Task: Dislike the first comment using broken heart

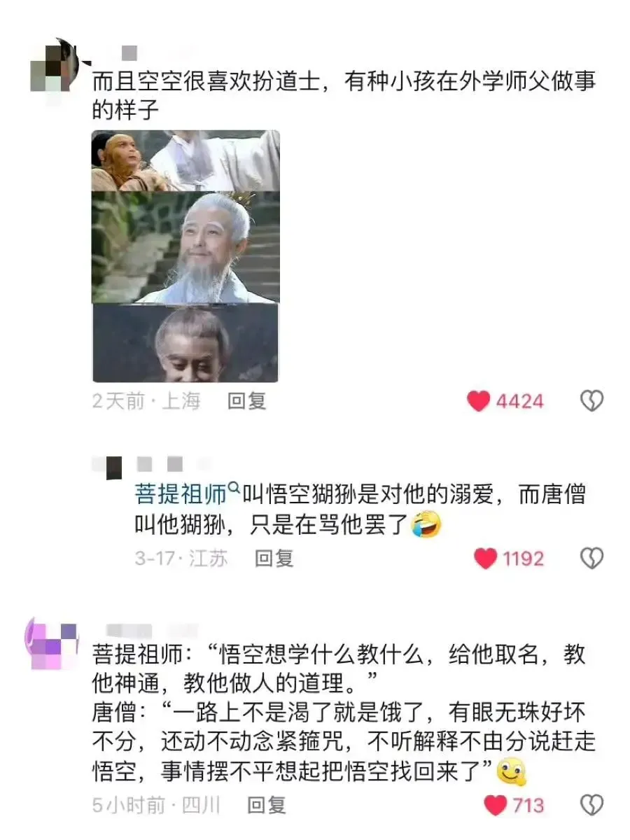Action: pyautogui.click(x=592, y=401)
